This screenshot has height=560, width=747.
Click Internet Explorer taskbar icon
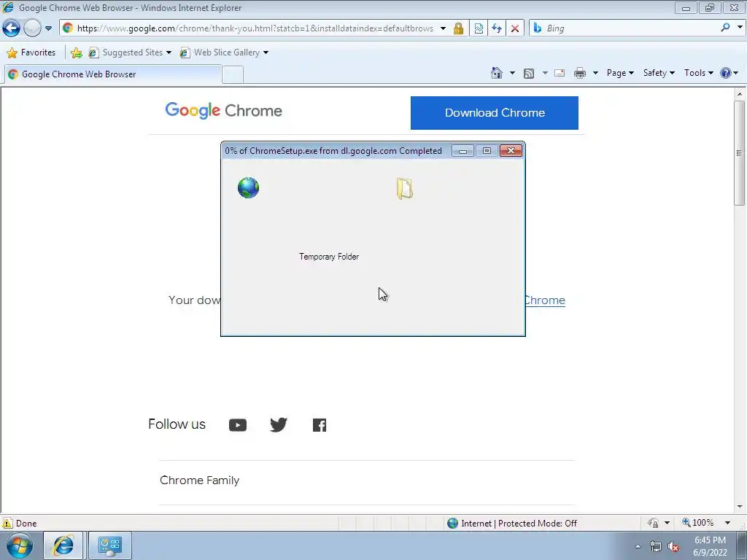click(63, 545)
